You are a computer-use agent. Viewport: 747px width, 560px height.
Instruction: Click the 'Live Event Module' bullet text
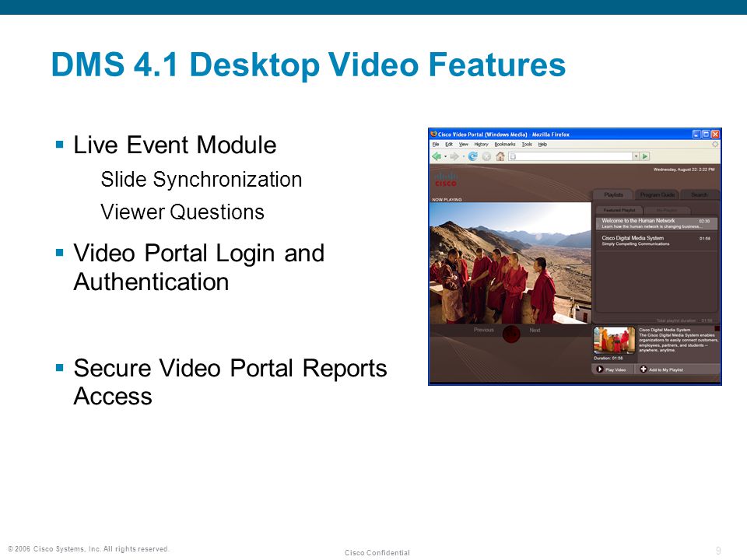coord(175,145)
